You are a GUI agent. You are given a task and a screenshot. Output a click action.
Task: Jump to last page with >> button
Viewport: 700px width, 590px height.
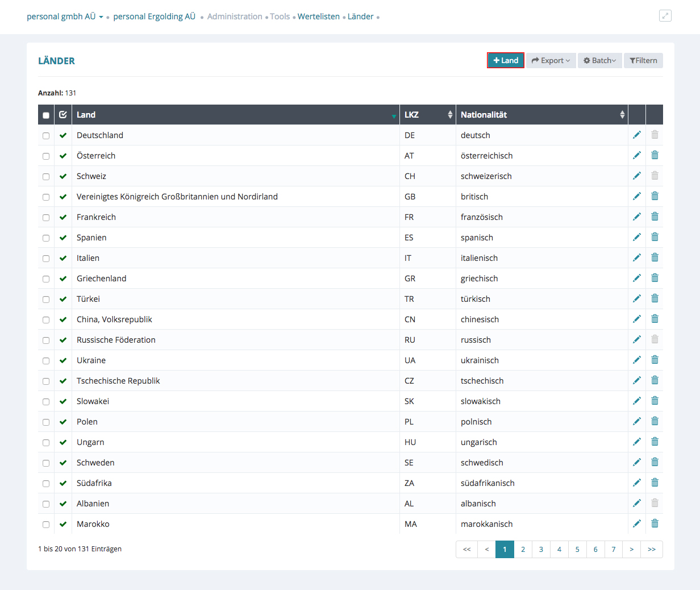[651, 549]
